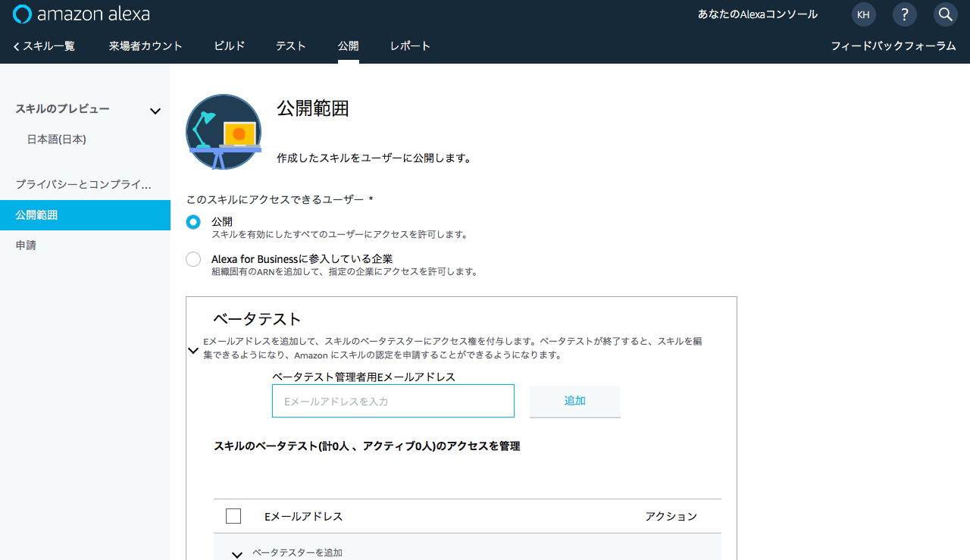Click the Amazon Alexa logo
The image size is (970, 560).
coord(82,14)
